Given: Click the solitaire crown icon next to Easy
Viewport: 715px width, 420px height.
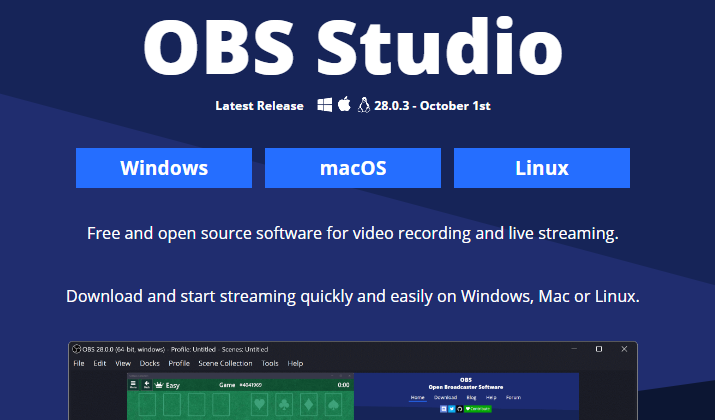Looking at the screenshot, I should [x=159, y=385].
